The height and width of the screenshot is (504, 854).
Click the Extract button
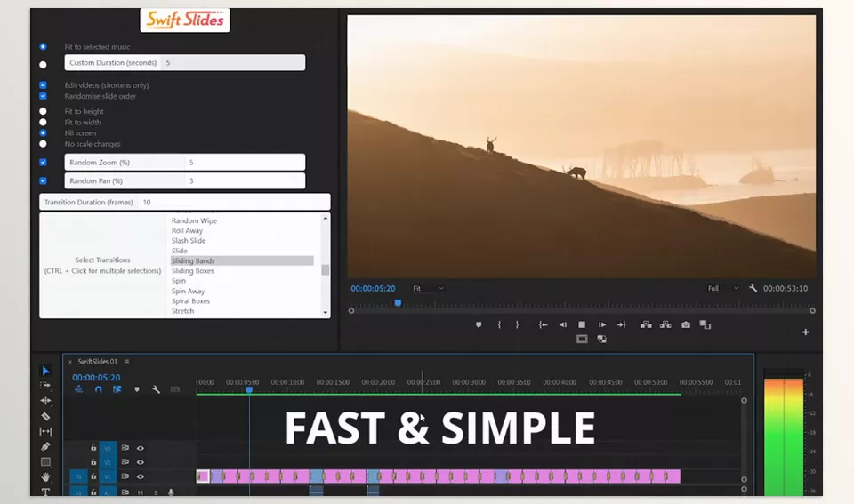coord(665,325)
